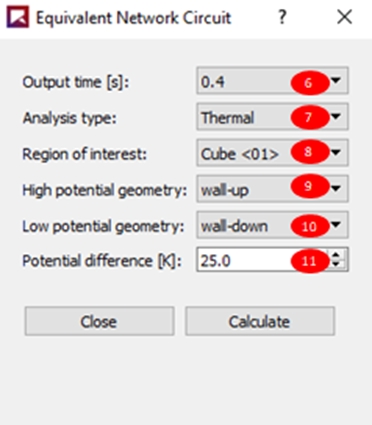Screen dimensions: 372x425
Task: Increase potential difference with the up arrow
Action: (337, 254)
